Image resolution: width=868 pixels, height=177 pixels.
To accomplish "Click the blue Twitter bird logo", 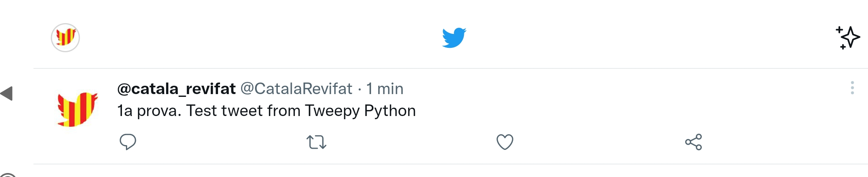I will tap(454, 37).
